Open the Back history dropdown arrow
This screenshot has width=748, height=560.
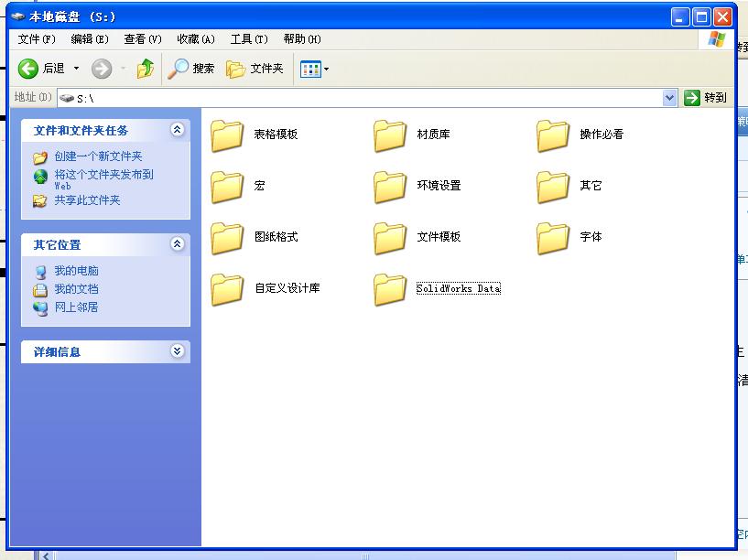pos(76,69)
